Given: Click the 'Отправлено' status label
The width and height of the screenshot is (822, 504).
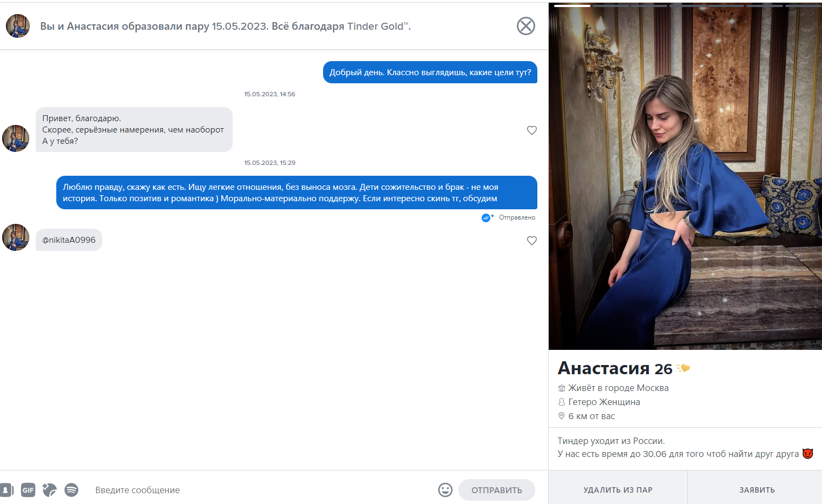Looking at the screenshot, I should 517,217.
